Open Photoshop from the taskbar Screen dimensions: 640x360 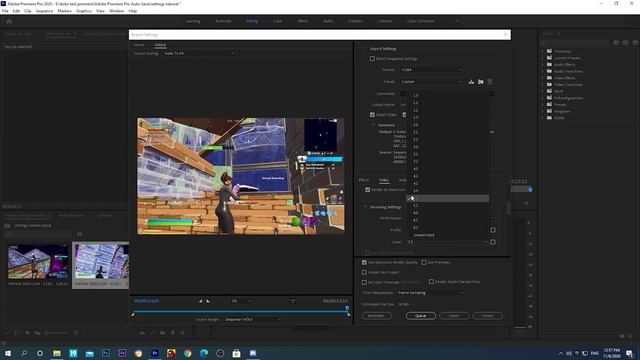pyautogui.click(x=106, y=353)
